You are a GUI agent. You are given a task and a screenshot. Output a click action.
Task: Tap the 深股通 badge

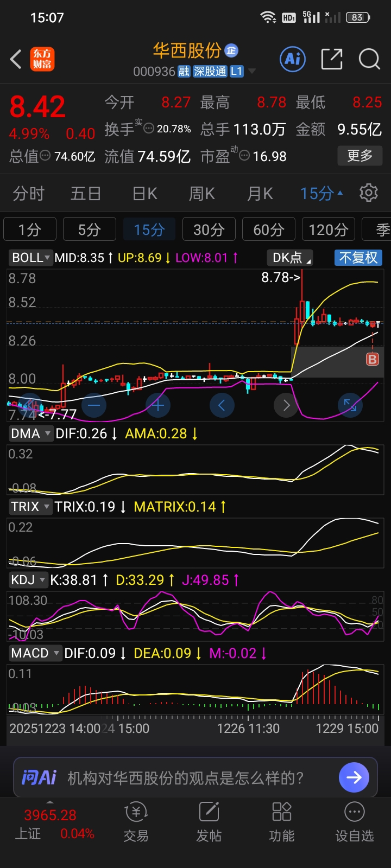(210, 72)
